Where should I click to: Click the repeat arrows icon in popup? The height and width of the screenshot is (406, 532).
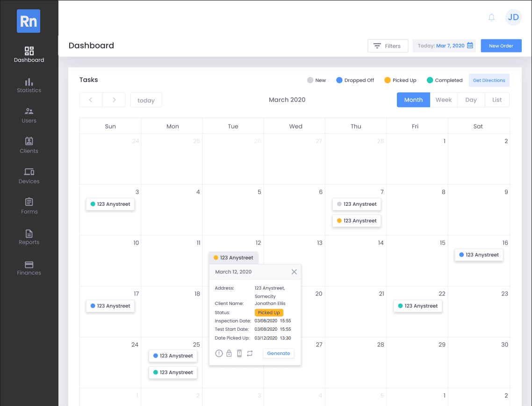(250, 354)
